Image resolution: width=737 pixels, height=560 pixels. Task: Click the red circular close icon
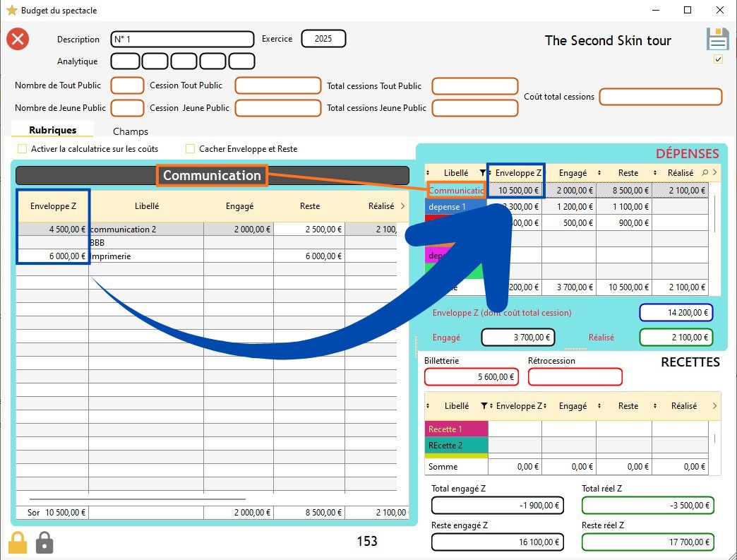[x=18, y=39]
